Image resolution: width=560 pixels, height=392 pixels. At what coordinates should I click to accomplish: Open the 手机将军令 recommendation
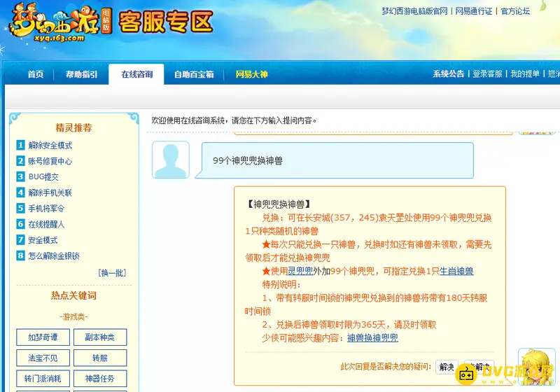[46, 208]
